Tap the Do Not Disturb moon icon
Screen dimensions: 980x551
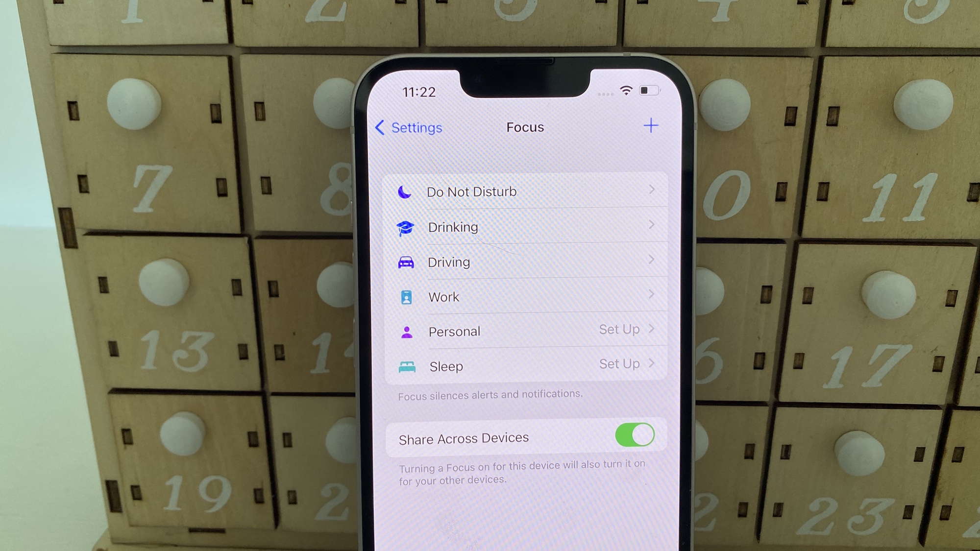click(x=404, y=191)
